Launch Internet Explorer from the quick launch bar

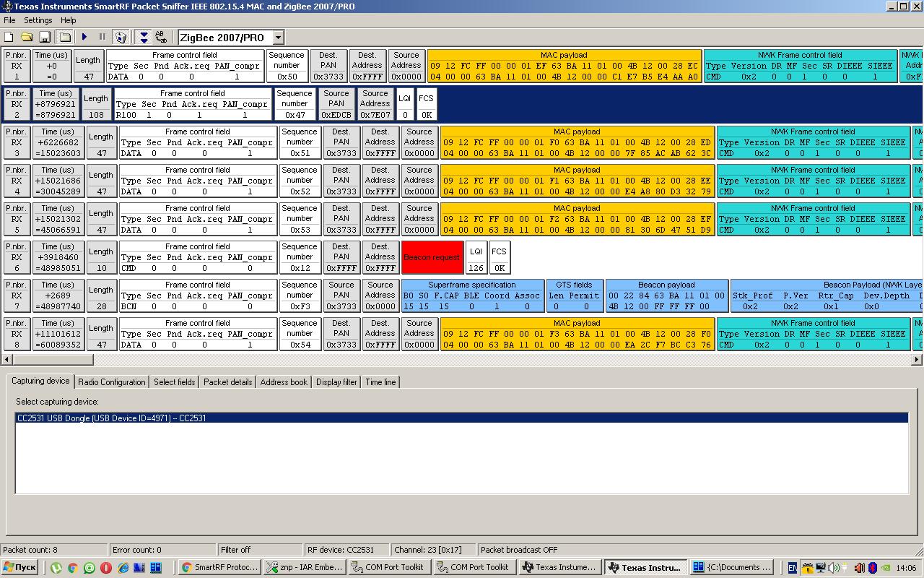(123, 568)
